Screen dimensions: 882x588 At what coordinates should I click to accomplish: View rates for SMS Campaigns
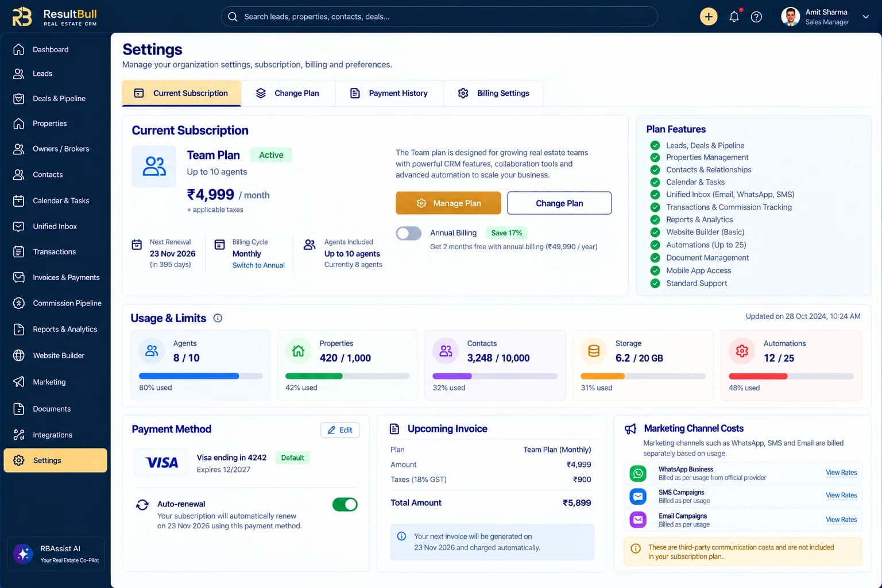tap(841, 496)
